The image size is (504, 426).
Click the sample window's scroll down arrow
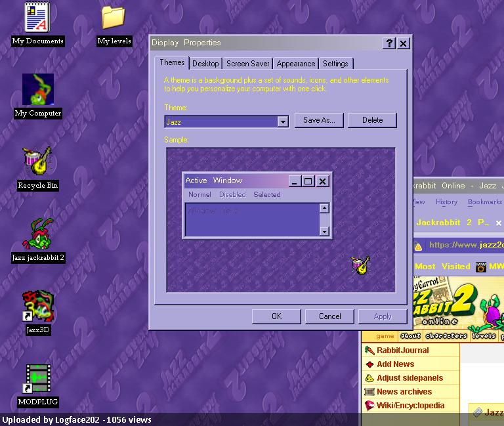click(324, 231)
